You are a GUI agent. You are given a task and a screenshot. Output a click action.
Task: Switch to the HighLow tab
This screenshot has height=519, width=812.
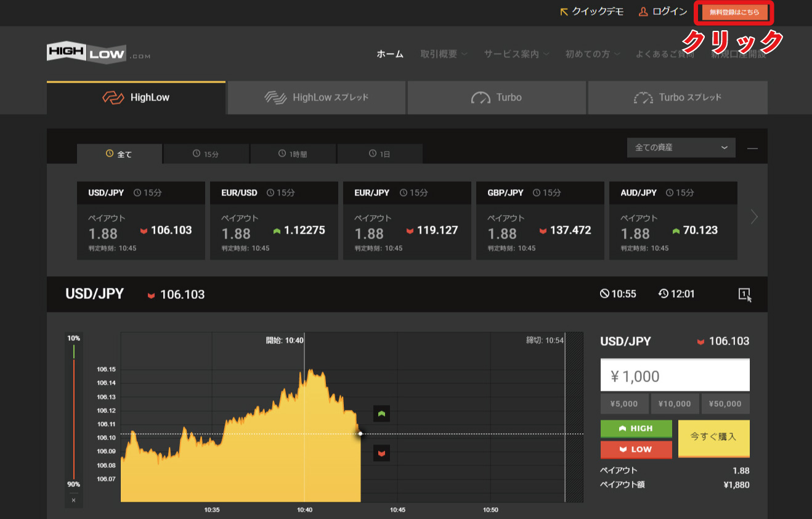click(136, 97)
